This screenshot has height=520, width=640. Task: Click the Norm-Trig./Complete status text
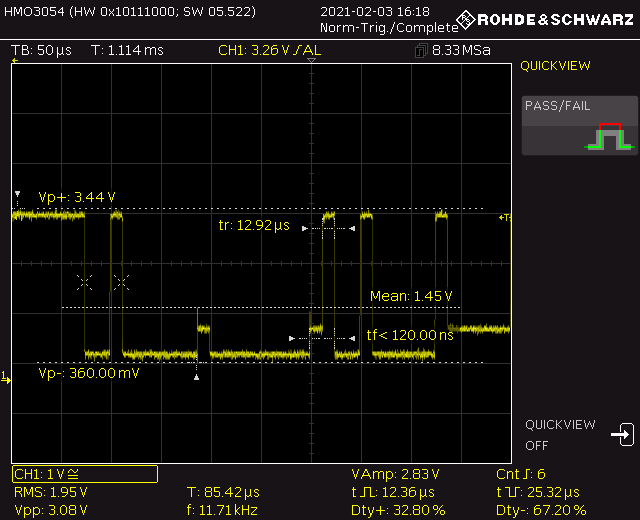pyautogui.click(x=389, y=28)
